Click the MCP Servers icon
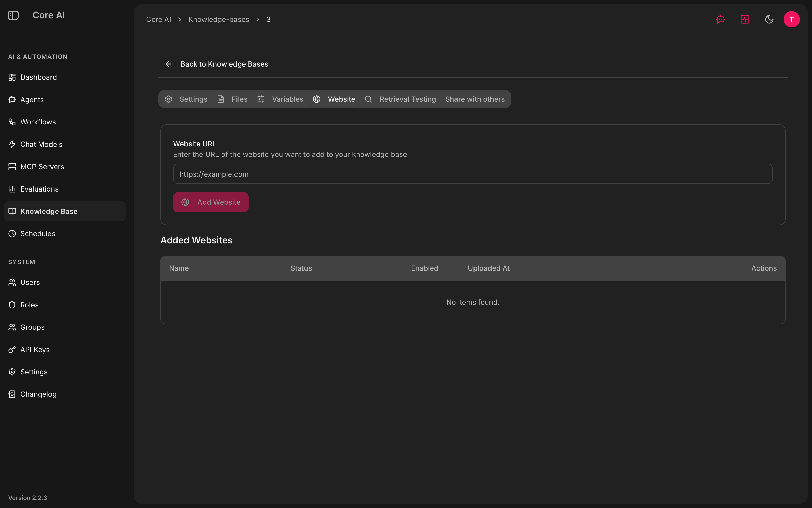The image size is (812, 508). [12, 167]
